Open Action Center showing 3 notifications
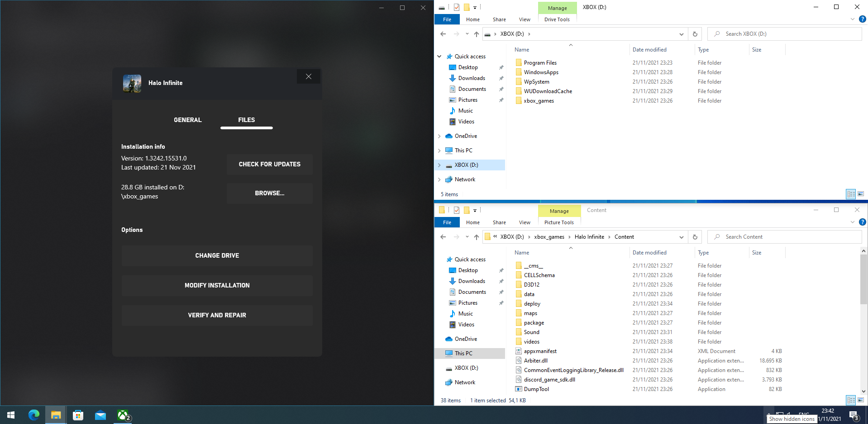 854,415
